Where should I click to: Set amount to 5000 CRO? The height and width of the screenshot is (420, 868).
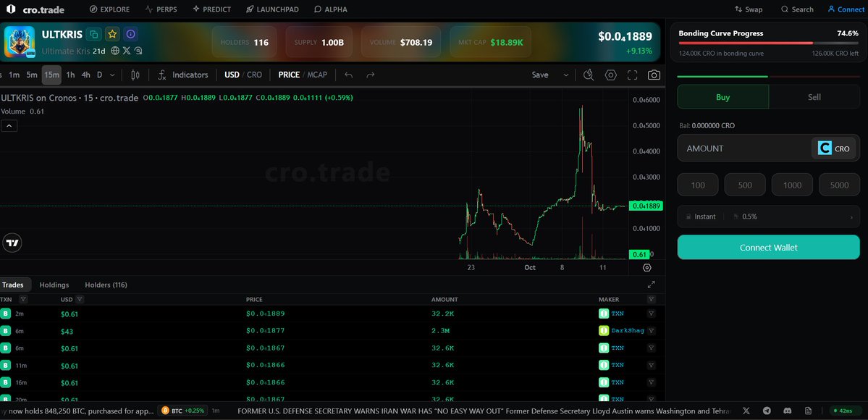839,185
